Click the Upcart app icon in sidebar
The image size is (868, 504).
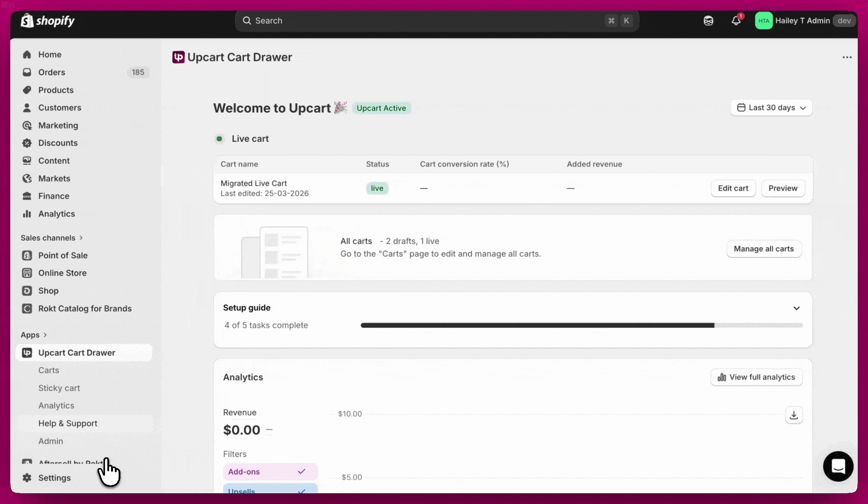pyautogui.click(x=27, y=353)
